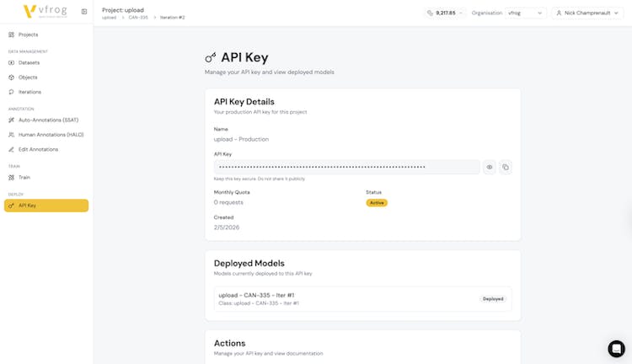Click the upload breadcrumb link
The image size is (632, 364).
(110, 17)
